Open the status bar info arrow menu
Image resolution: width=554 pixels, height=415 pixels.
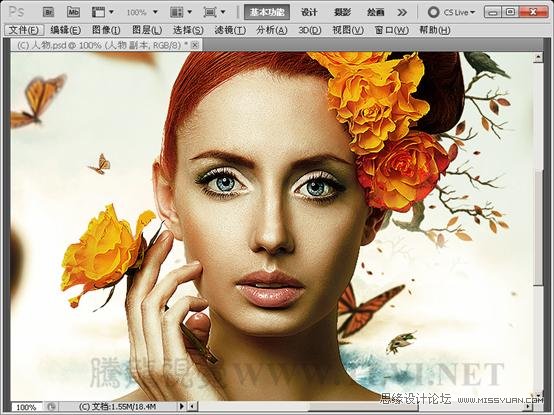point(182,407)
